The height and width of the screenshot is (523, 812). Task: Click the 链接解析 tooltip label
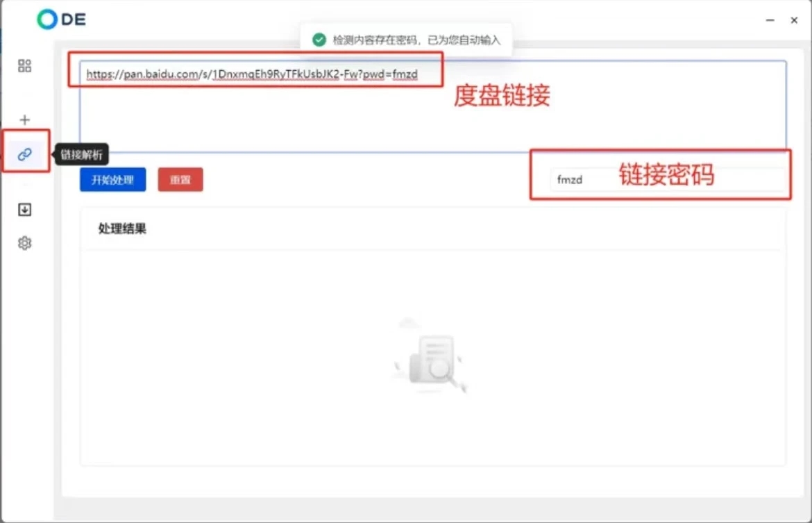point(81,153)
